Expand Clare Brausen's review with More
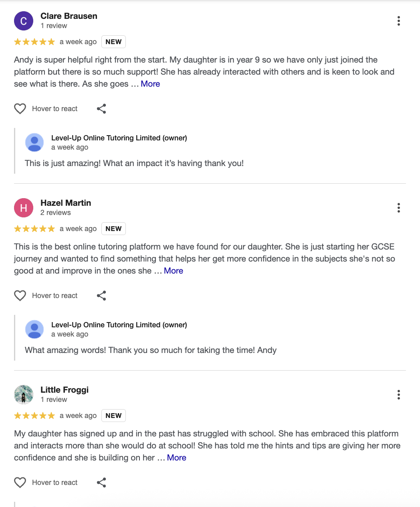 point(150,84)
